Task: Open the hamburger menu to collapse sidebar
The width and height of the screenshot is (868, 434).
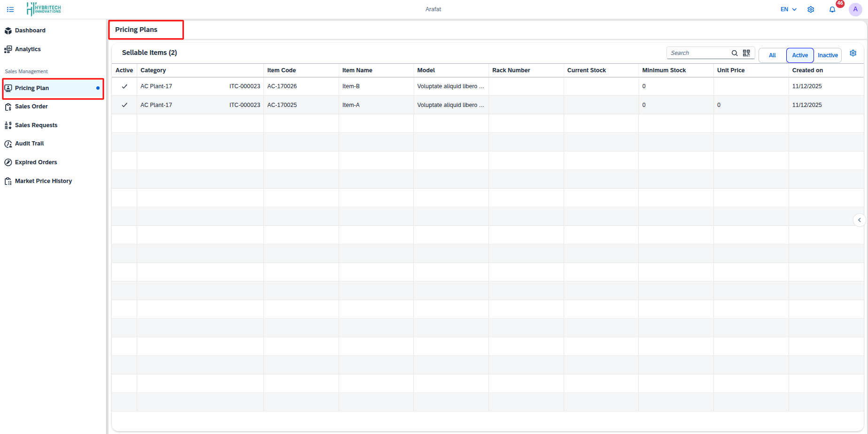Action: (x=10, y=9)
